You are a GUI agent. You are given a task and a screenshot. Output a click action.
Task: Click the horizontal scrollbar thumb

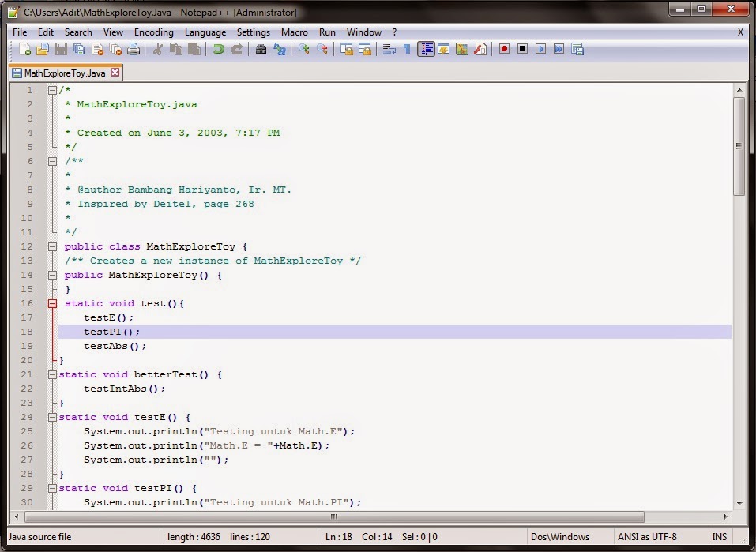click(335, 516)
